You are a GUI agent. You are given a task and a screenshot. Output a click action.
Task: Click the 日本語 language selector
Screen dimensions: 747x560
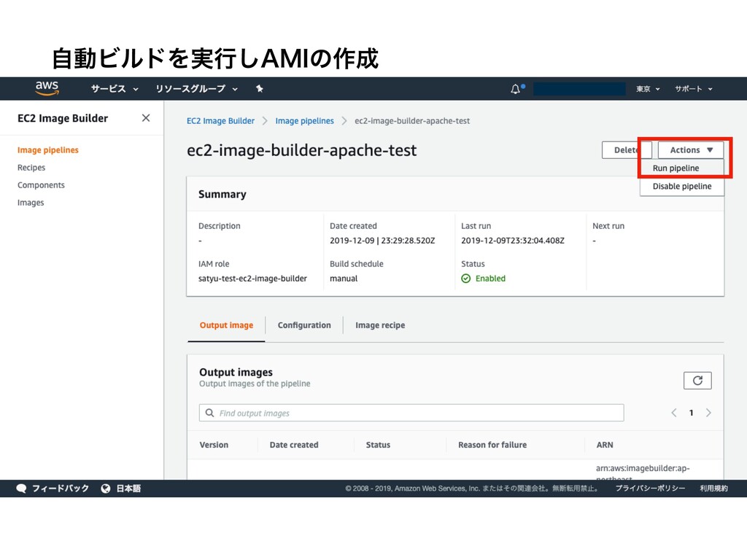click(x=128, y=489)
